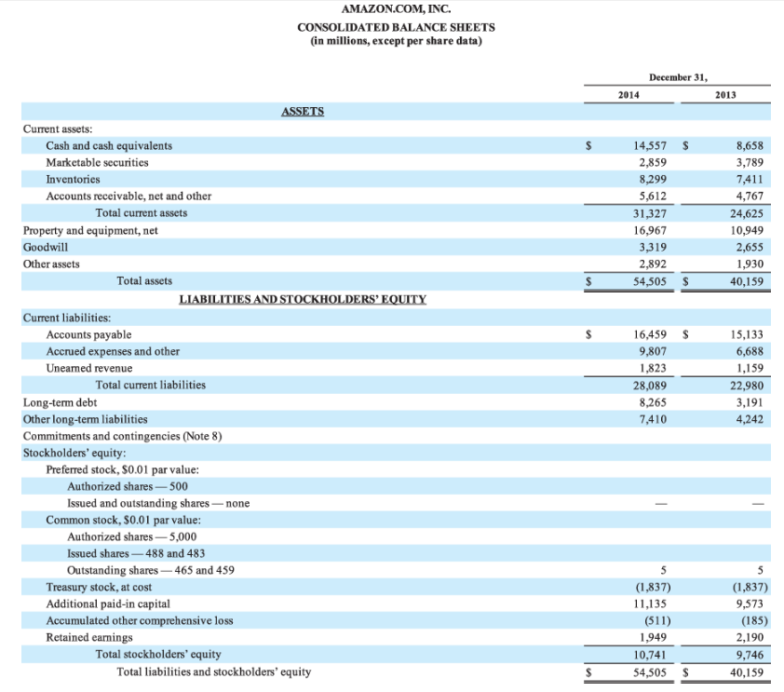Click the Retained earnings value 2,190

coord(751,637)
